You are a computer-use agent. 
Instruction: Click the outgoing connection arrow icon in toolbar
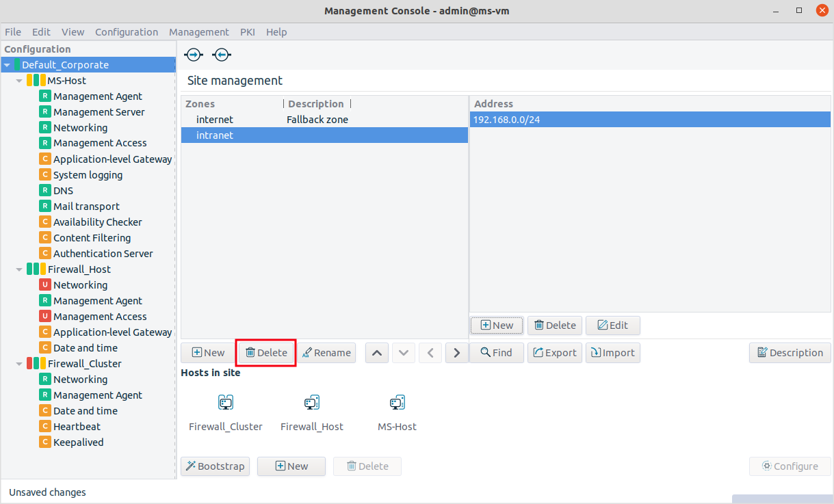click(193, 54)
